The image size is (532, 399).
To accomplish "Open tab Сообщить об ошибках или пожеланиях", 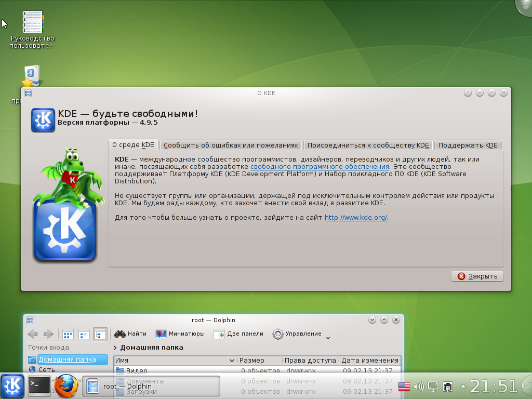I will point(231,145).
